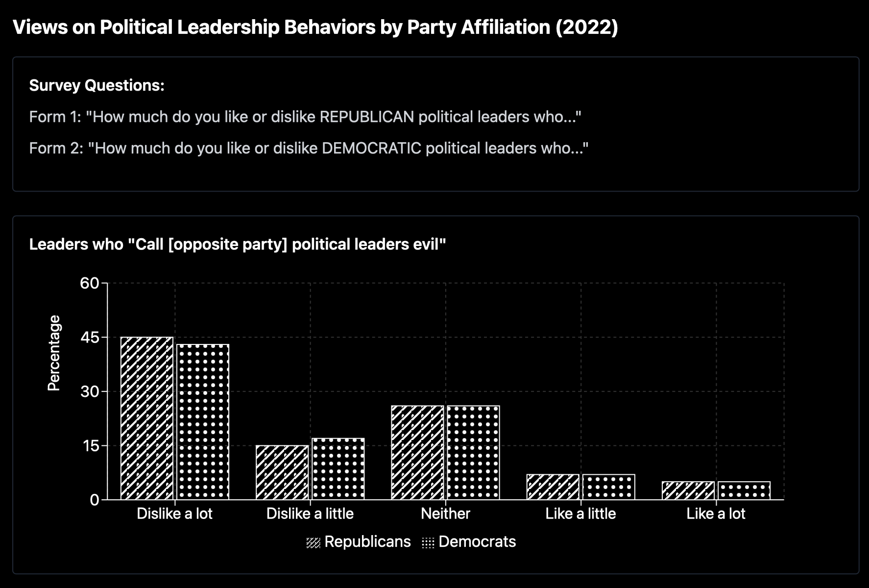
Task: Click the "Survey Questions:" heading
Action: pyautogui.click(x=97, y=85)
